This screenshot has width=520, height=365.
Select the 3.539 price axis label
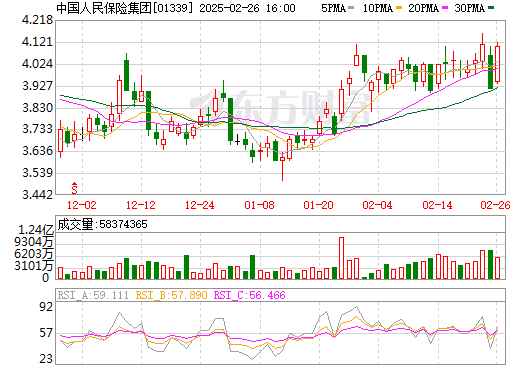point(37,173)
